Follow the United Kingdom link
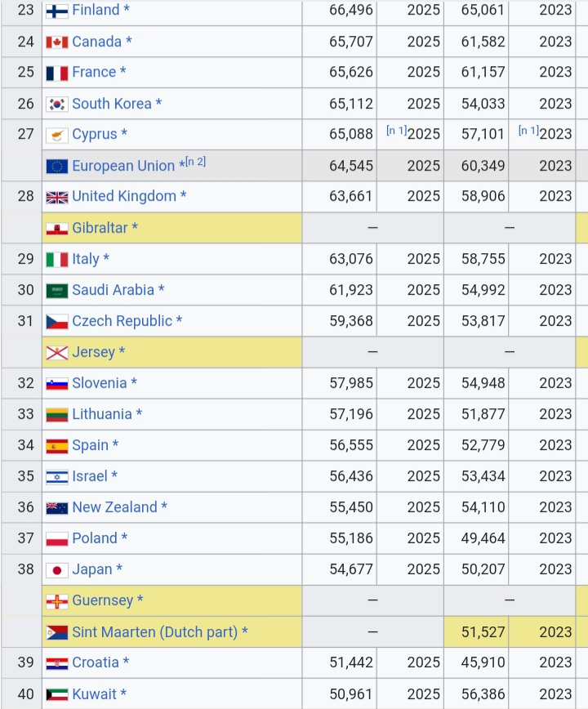 point(124,196)
